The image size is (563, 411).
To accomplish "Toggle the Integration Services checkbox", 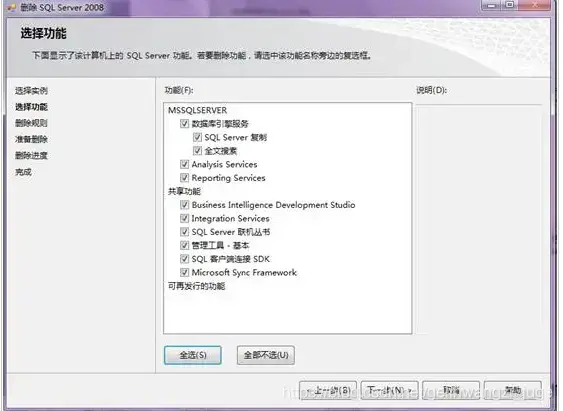I will (x=184, y=218).
